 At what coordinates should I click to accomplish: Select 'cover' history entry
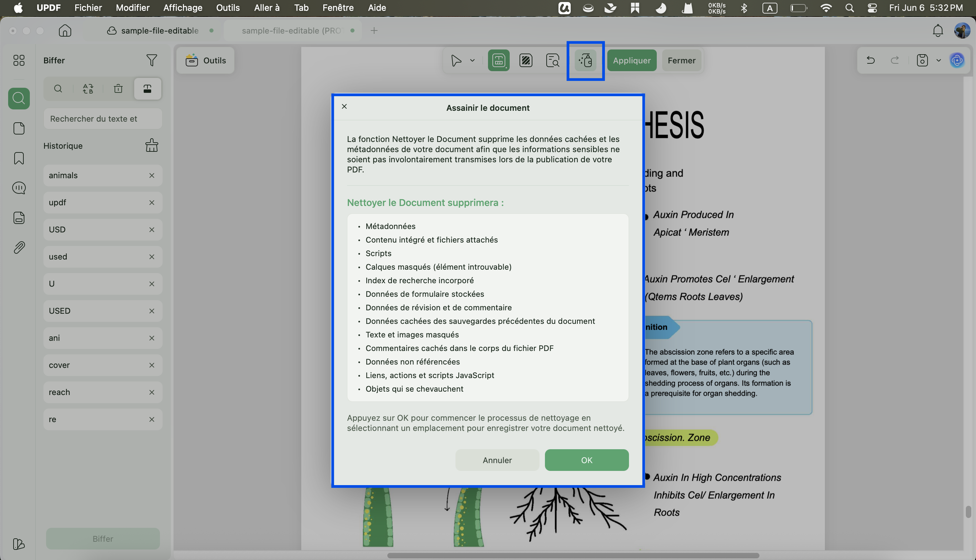pyautogui.click(x=103, y=365)
